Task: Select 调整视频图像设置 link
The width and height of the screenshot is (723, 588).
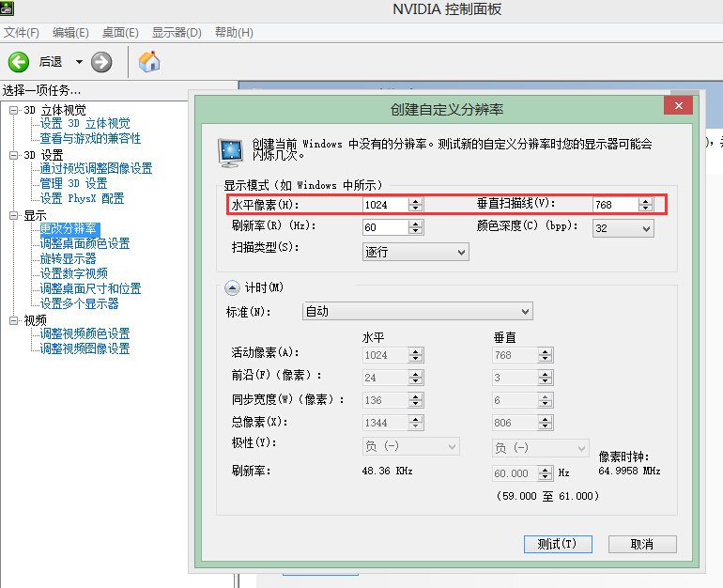Action: tap(85, 348)
